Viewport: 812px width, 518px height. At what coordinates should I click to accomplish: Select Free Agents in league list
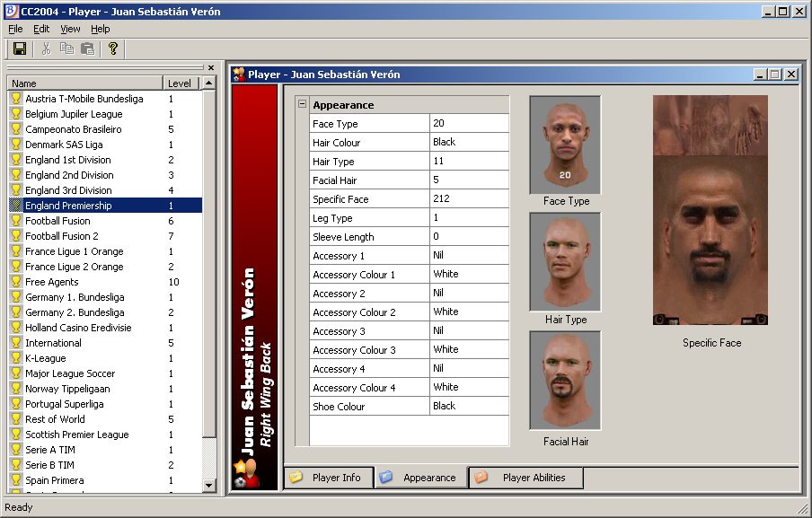coord(52,282)
